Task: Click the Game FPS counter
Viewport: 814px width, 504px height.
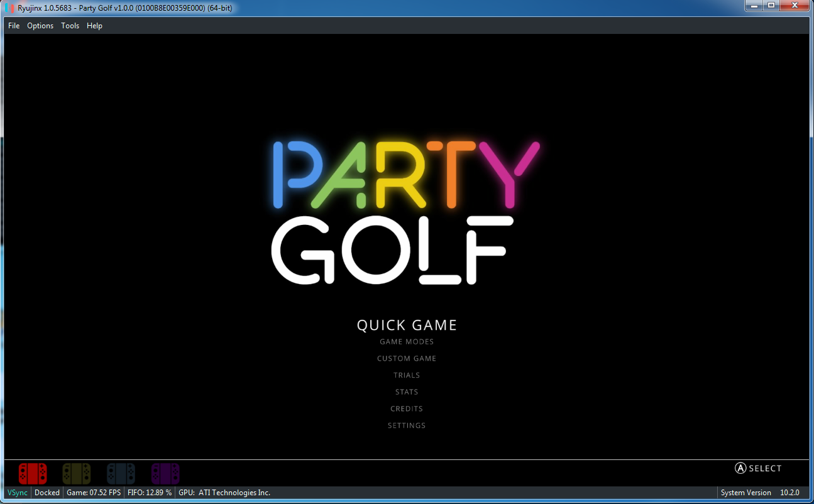Action: pos(93,493)
